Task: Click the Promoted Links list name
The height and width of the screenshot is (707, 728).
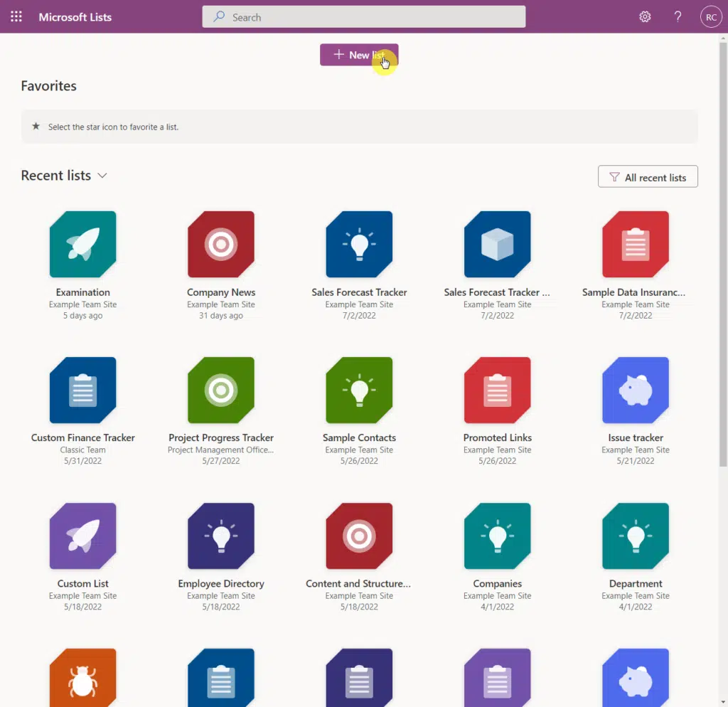Action: (497, 437)
